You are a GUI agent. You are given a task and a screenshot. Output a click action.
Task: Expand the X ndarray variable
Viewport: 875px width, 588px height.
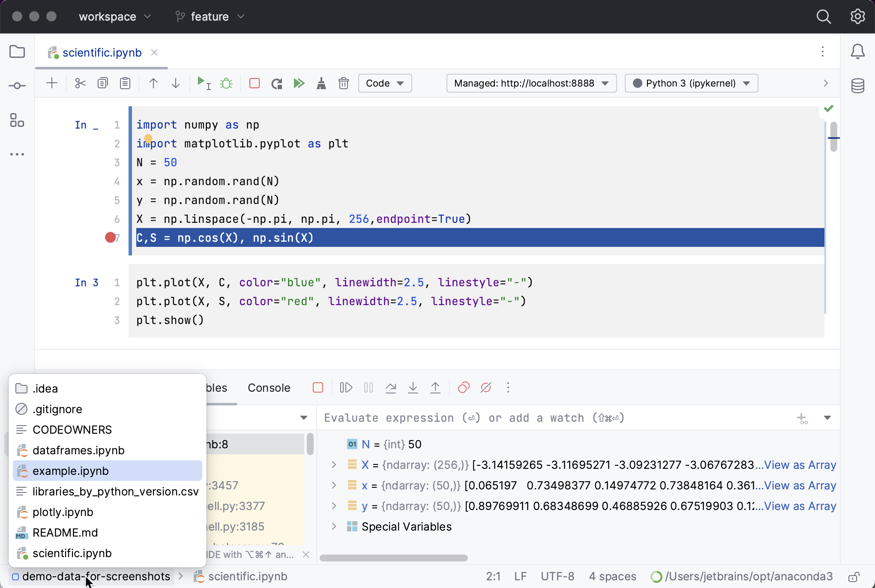334,465
